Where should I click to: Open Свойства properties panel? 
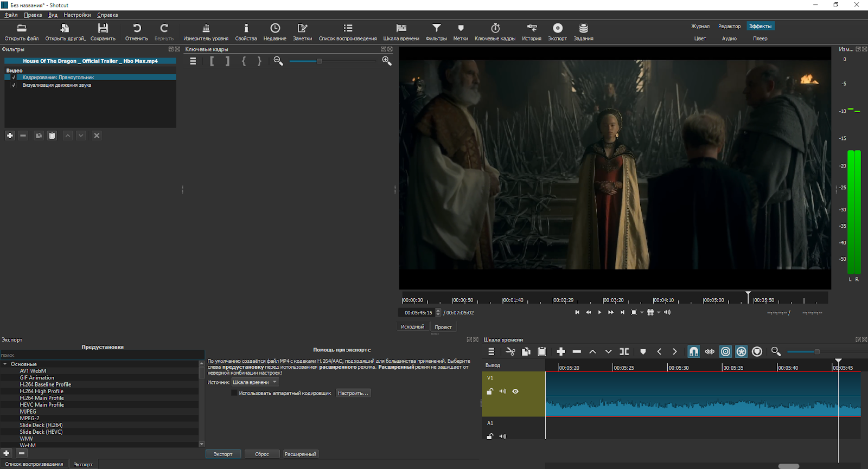246,32
